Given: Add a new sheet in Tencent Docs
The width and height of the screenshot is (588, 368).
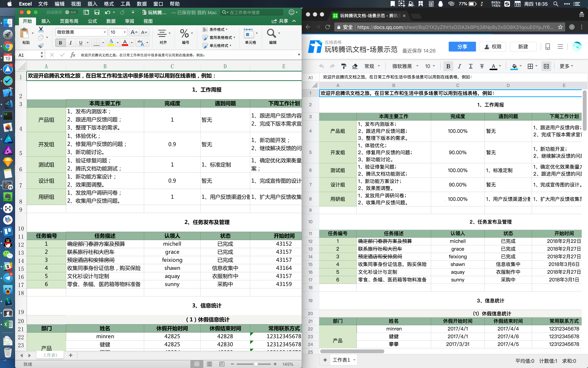Looking at the screenshot, I should point(325,360).
